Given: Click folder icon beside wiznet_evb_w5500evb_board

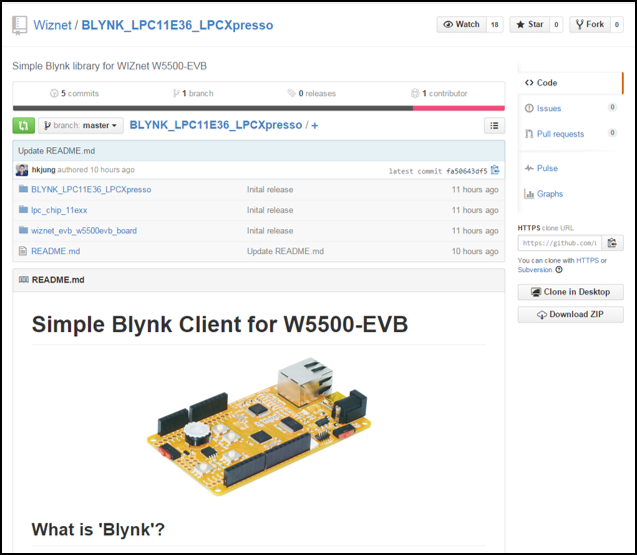Looking at the screenshot, I should pos(24,230).
